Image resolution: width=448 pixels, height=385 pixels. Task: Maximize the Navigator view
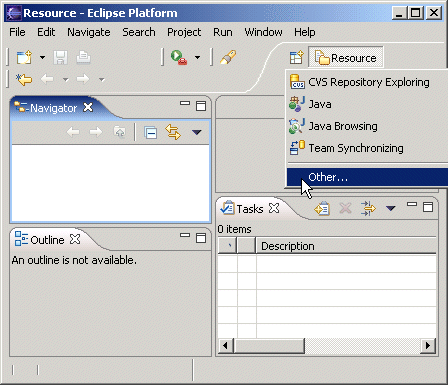201,106
